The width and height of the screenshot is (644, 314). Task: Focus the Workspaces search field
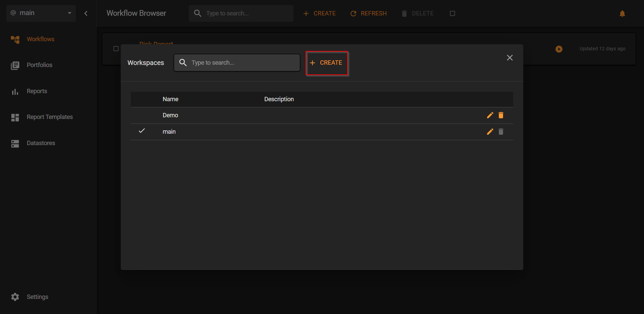click(237, 63)
